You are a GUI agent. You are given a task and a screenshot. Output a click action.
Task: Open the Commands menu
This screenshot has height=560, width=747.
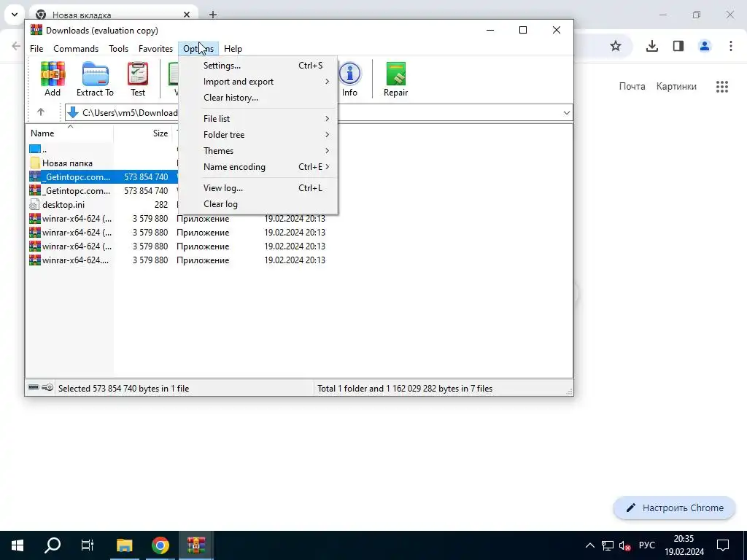click(76, 49)
